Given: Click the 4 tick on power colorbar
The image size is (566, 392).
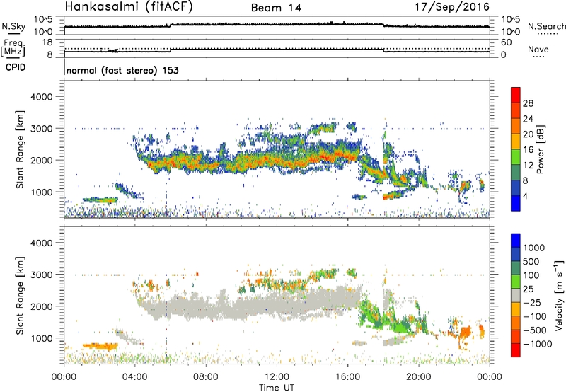Looking at the screenshot, I should pos(525,196).
